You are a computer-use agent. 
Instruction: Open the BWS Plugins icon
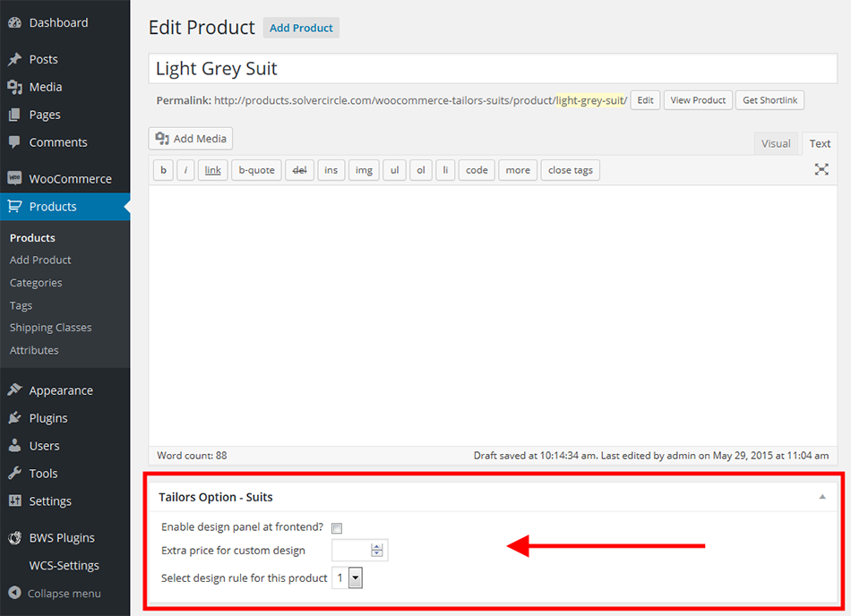pyautogui.click(x=14, y=538)
